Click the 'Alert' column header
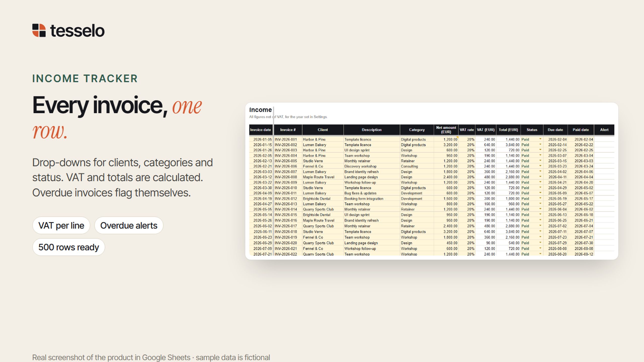644x362 pixels. pos(604,130)
